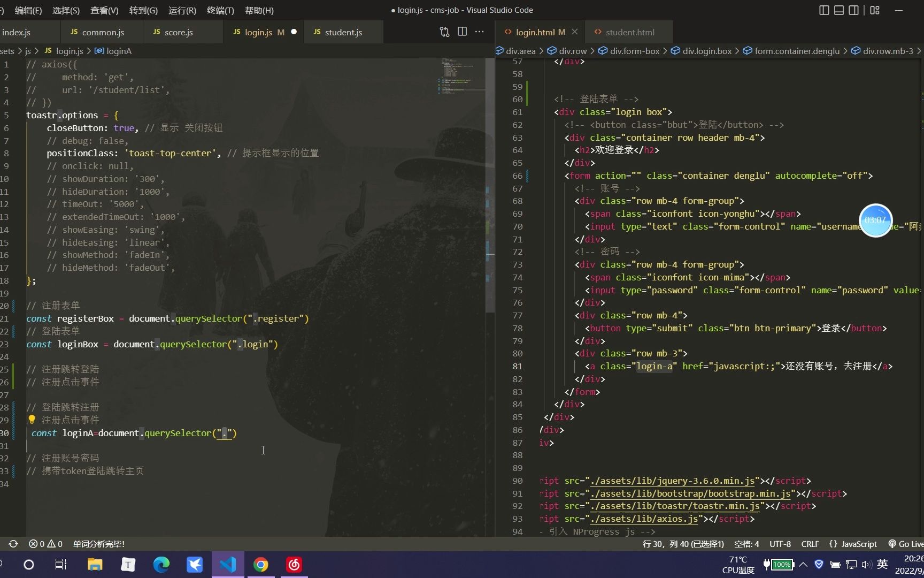Image resolution: width=924 pixels, height=578 pixels.
Task: Expand breadcrumb div.area
Action: [x=515, y=51]
